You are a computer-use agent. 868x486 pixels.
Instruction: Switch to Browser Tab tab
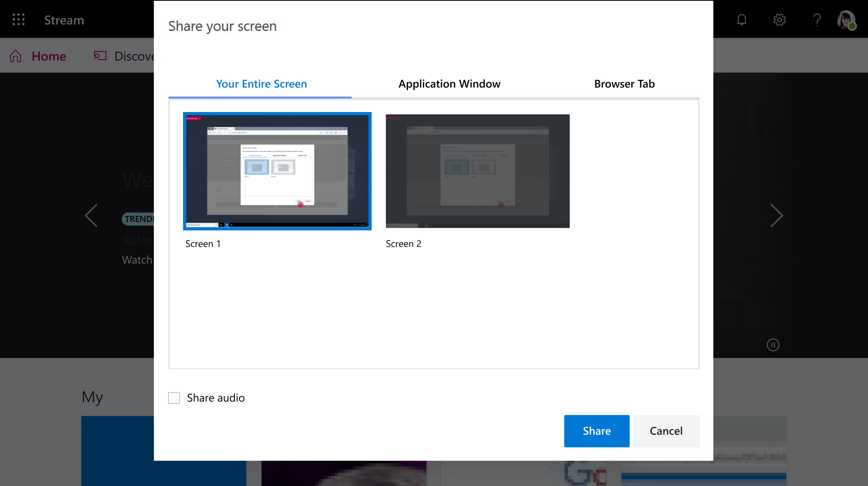[x=624, y=84]
